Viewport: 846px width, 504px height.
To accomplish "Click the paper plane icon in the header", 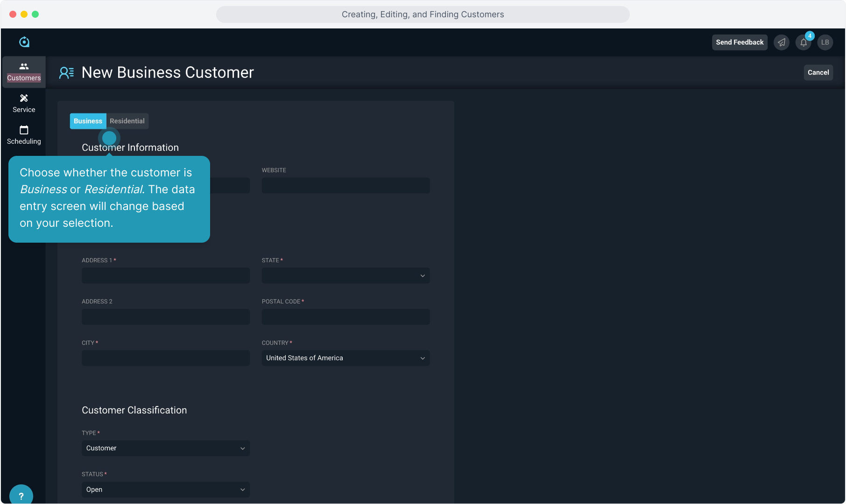I will point(782,42).
